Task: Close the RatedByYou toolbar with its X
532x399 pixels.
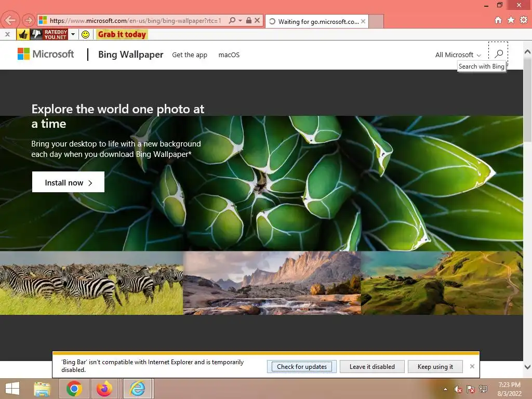Action: click(7, 34)
